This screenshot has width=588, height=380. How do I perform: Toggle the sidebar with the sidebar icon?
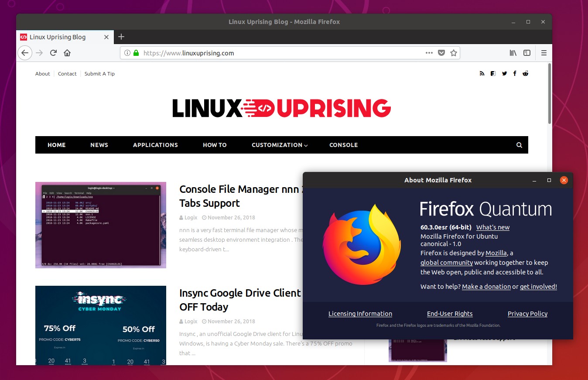(527, 53)
